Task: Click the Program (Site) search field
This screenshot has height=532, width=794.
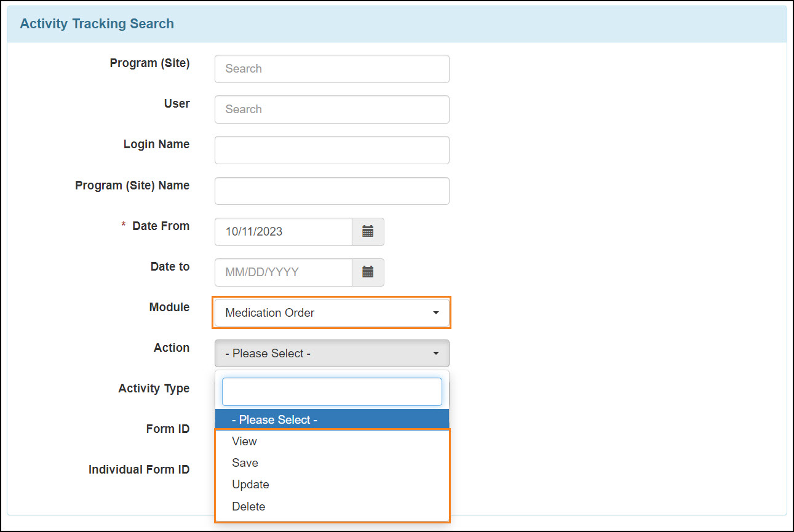Action: click(x=332, y=69)
